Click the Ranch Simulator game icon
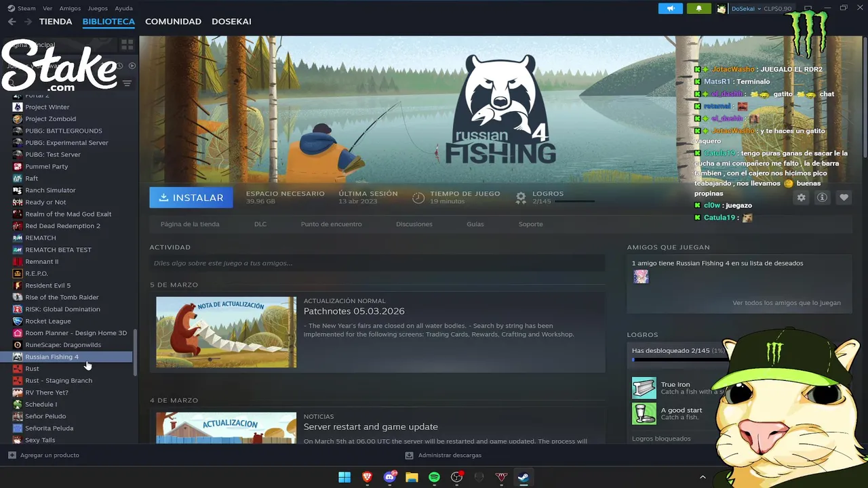Viewport: 868px width, 488px height. (x=18, y=190)
